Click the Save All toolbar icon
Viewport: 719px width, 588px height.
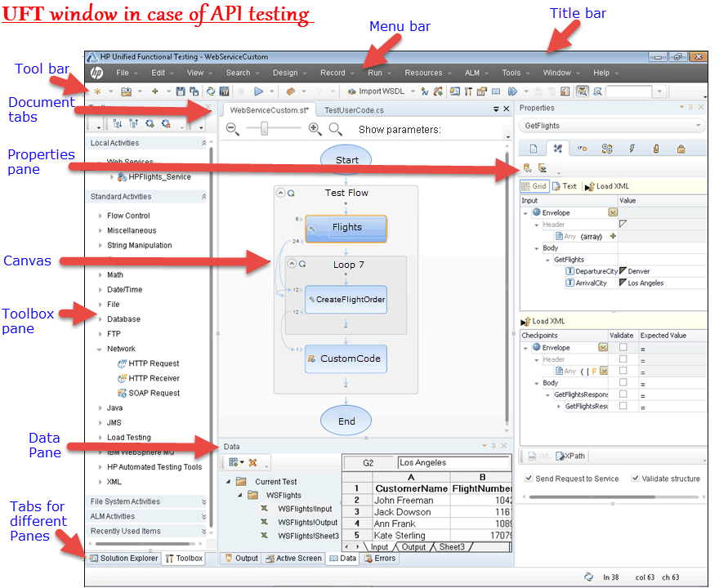click(x=194, y=91)
